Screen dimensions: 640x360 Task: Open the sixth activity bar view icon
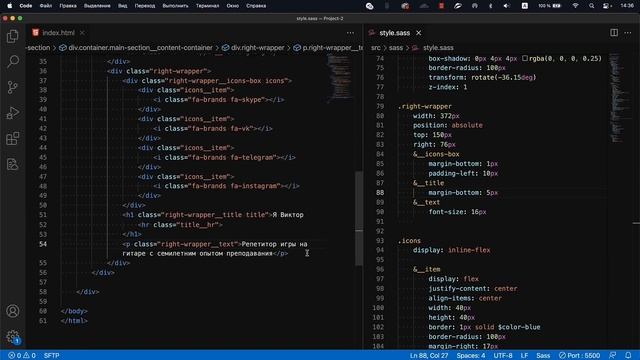[13, 164]
